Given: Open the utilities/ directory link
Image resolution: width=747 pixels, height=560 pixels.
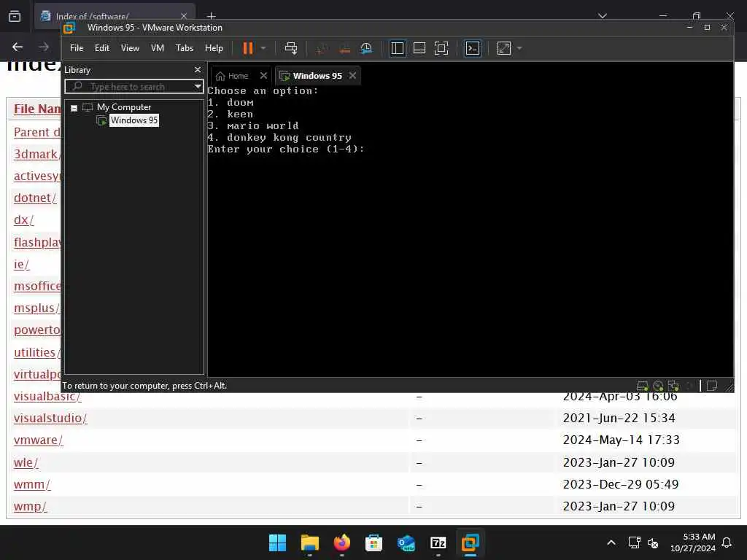Looking at the screenshot, I should 37,352.
